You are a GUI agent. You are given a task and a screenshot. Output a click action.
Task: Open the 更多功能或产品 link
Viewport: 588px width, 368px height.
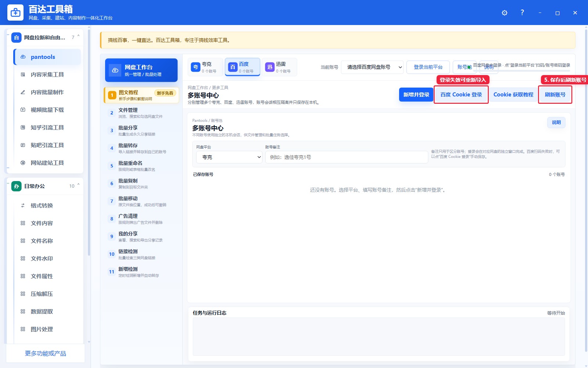(x=46, y=353)
